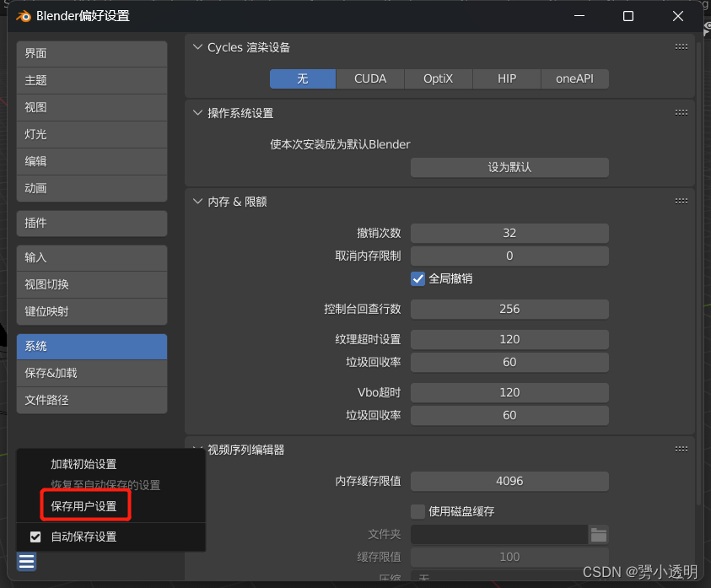
Task: Click the 文件夹 path input field
Action: [499, 535]
